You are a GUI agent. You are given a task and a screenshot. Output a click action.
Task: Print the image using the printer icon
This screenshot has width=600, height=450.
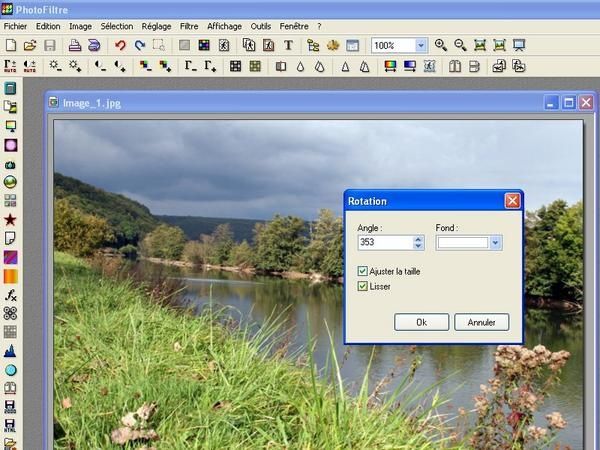tap(75, 45)
